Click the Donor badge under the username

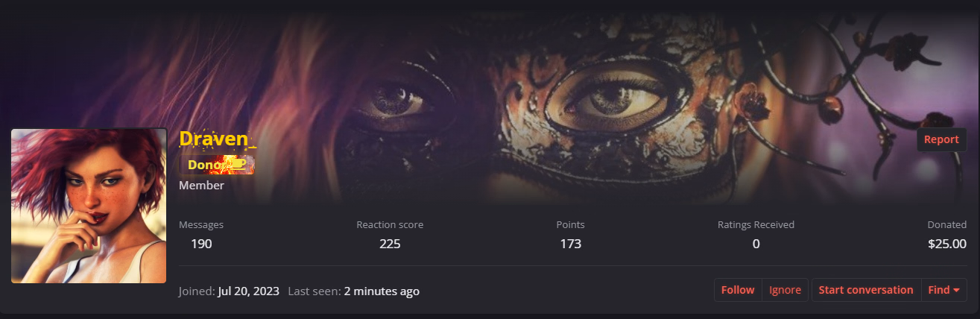click(x=216, y=164)
